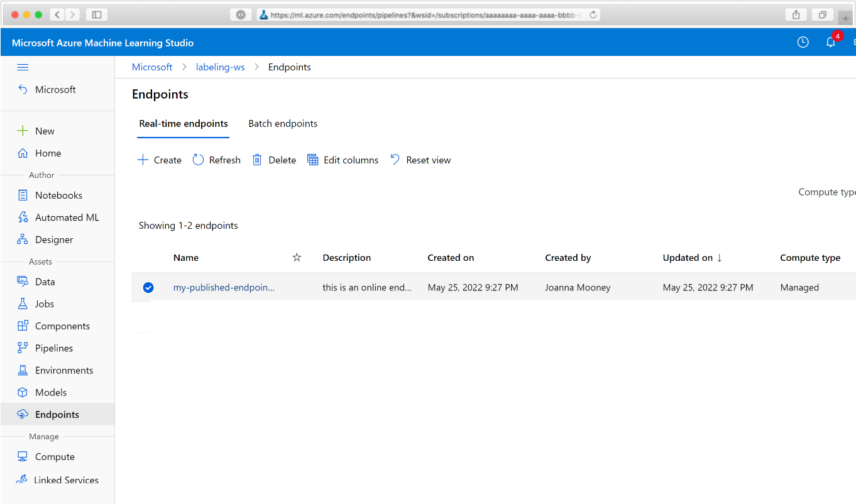Click the labeling-ws breadcrumb link
856x504 pixels.
(221, 67)
